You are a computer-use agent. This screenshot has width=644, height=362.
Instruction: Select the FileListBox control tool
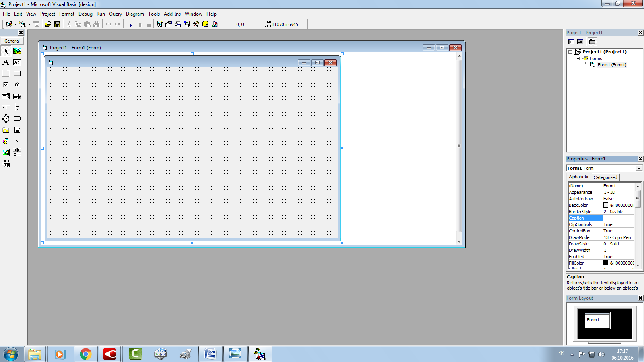click(17, 130)
